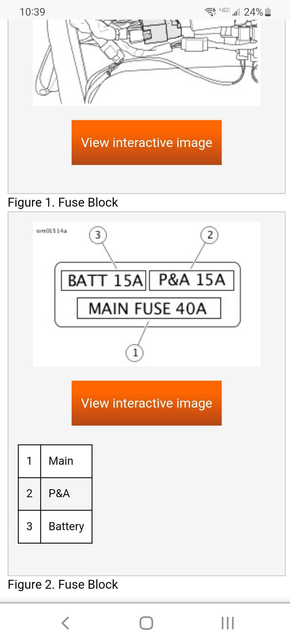Open the recent apps overview button

coord(227,623)
